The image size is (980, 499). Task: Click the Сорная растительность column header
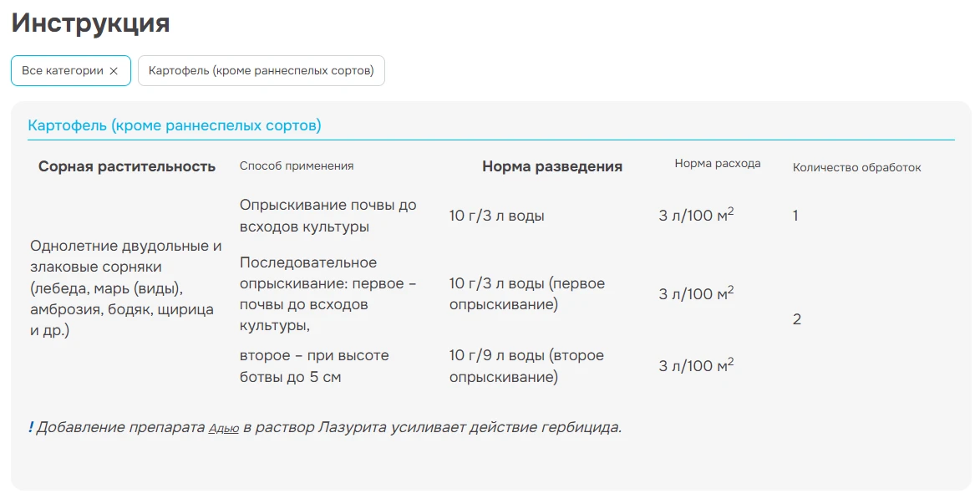pyautogui.click(x=127, y=166)
